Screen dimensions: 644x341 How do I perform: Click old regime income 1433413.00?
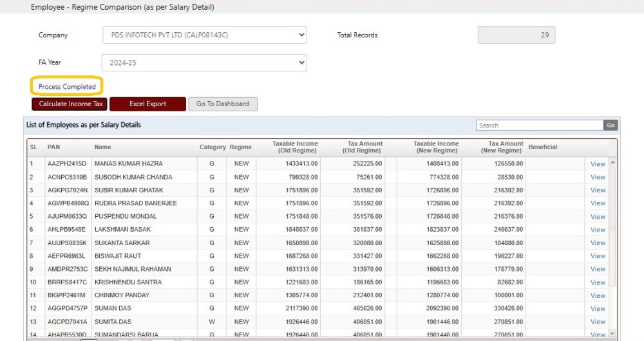tap(301, 163)
